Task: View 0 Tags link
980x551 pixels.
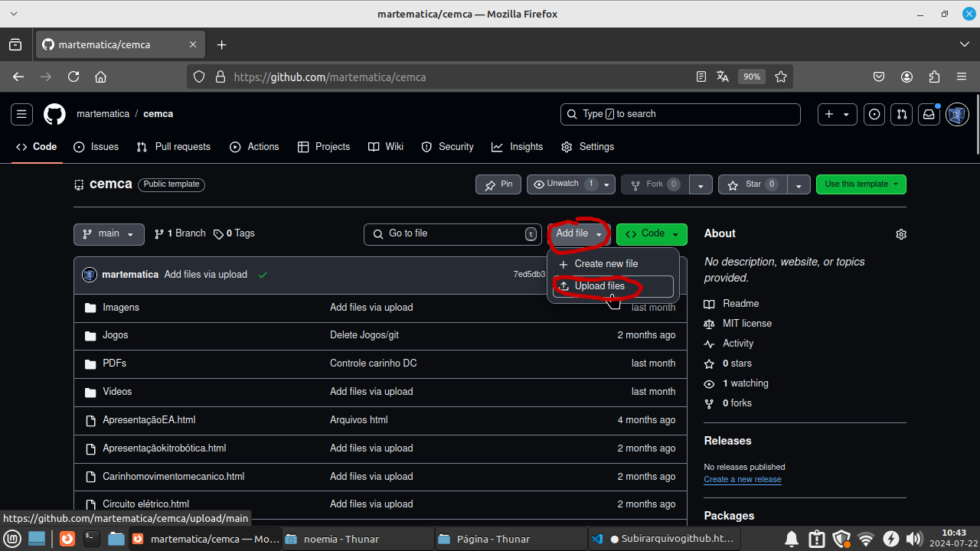Action: click(234, 233)
